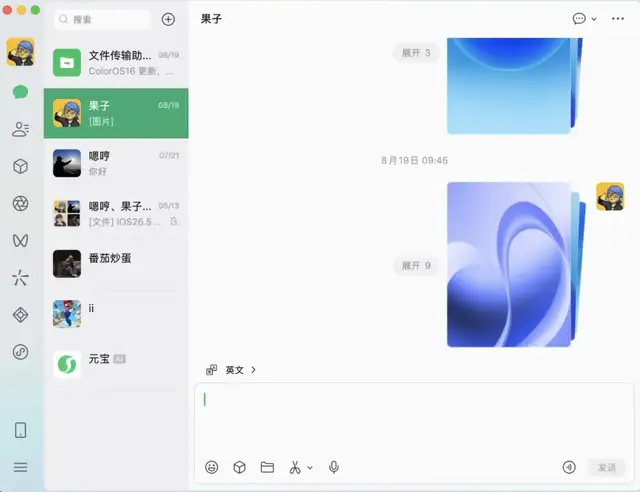This screenshot has height=492, width=640.
Task: Open the diamond Mini Programs icon
Action: click(20, 315)
